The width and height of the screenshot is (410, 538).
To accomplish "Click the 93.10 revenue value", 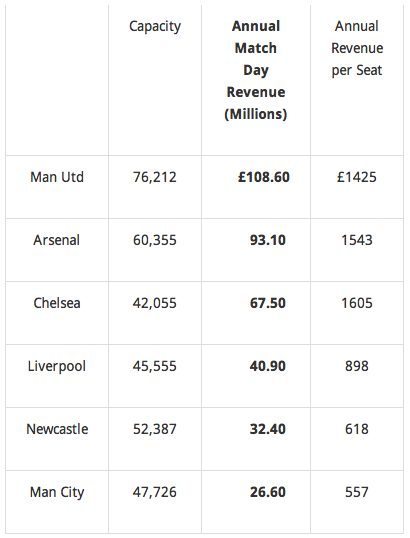I will coord(268,240).
